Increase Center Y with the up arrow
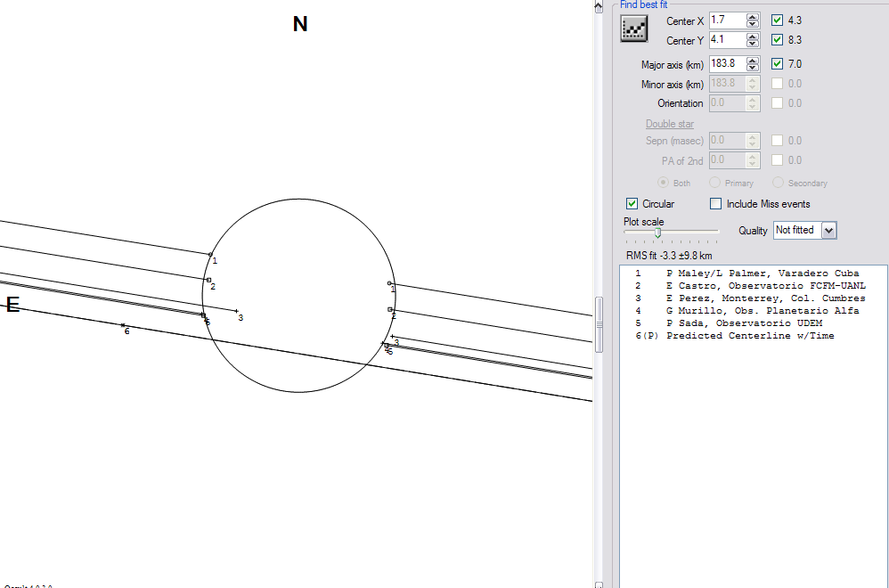Viewport: 889px width, 588px height. [x=753, y=37]
